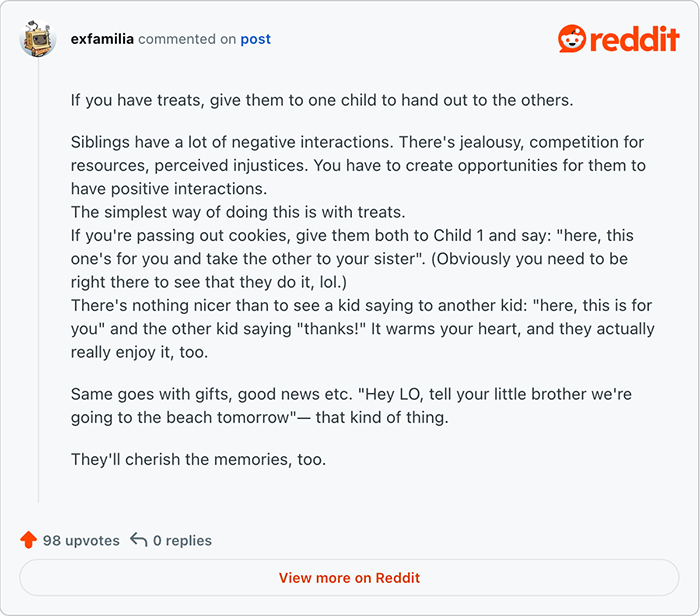Click the text about passing out cookies
Screen dimensions: 700x616
[x=352, y=259]
